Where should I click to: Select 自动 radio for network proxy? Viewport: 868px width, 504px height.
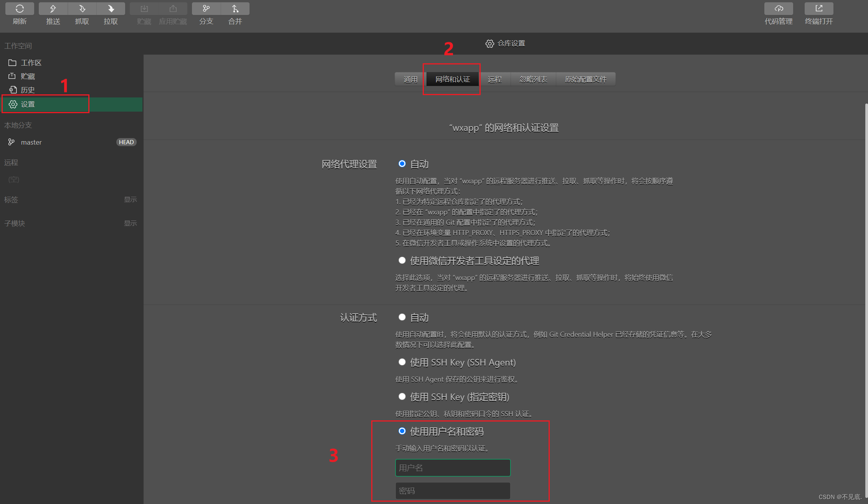402,164
